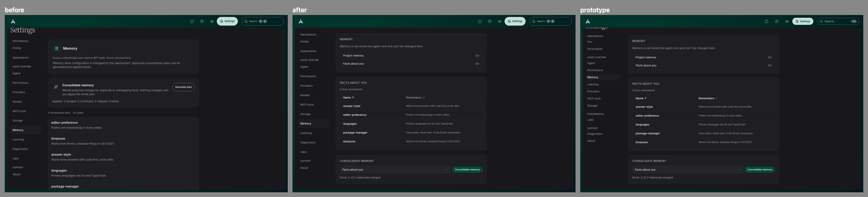This screenshot has width=868, height=197.
Task: Click Settings button in before panel header
Action: click(x=227, y=21)
